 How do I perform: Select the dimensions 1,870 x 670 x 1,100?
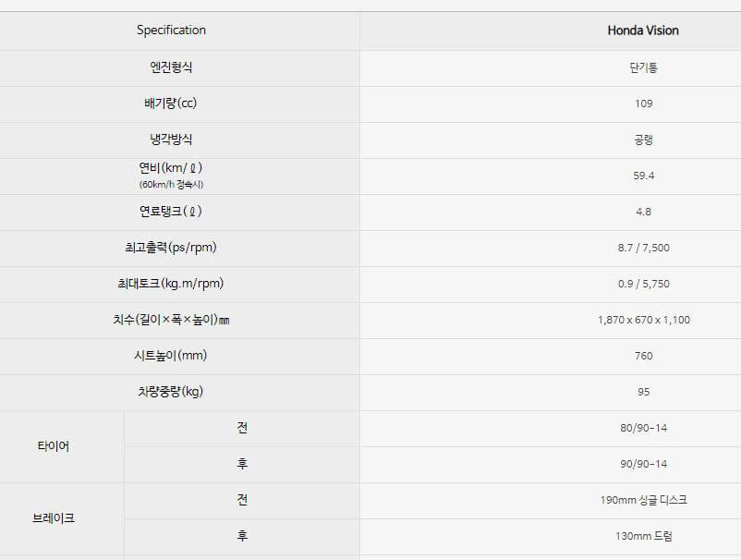(643, 320)
